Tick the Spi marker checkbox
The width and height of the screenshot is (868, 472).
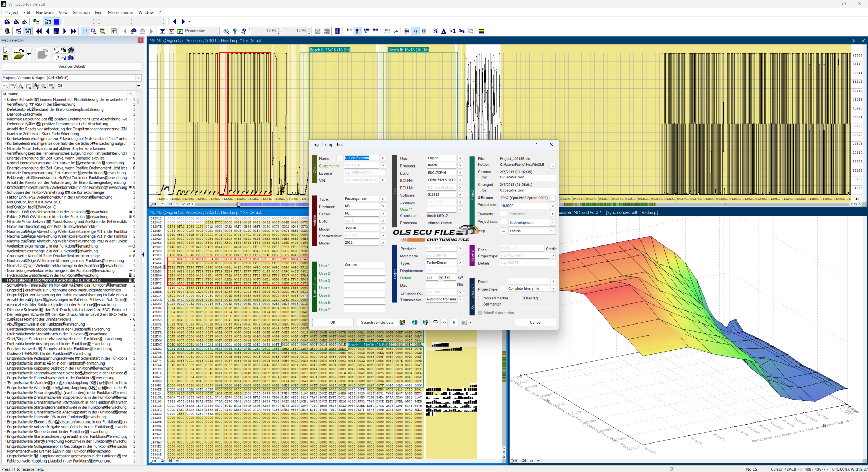480,304
